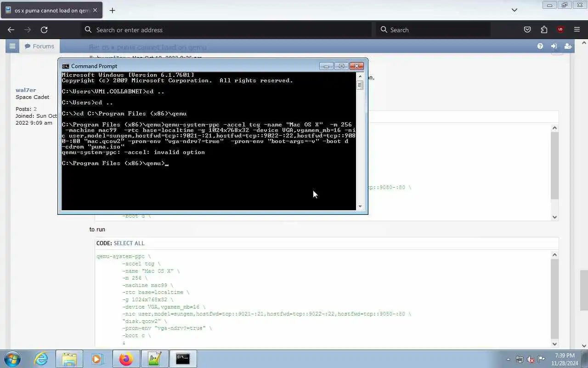The image size is (588, 368).
Task: Show hidden tray icons arrow
Action: (x=508, y=359)
